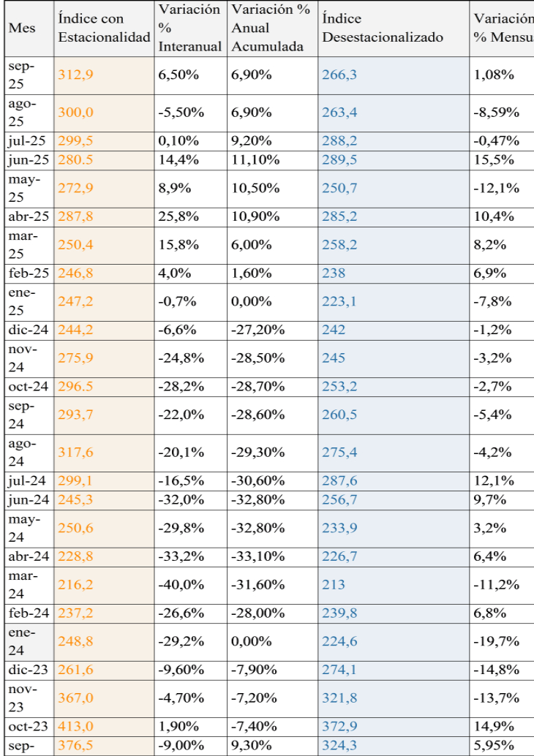Viewport: 534px width, 756px height.
Task: Select the dic-24 month cell
Action: (28, 330)
